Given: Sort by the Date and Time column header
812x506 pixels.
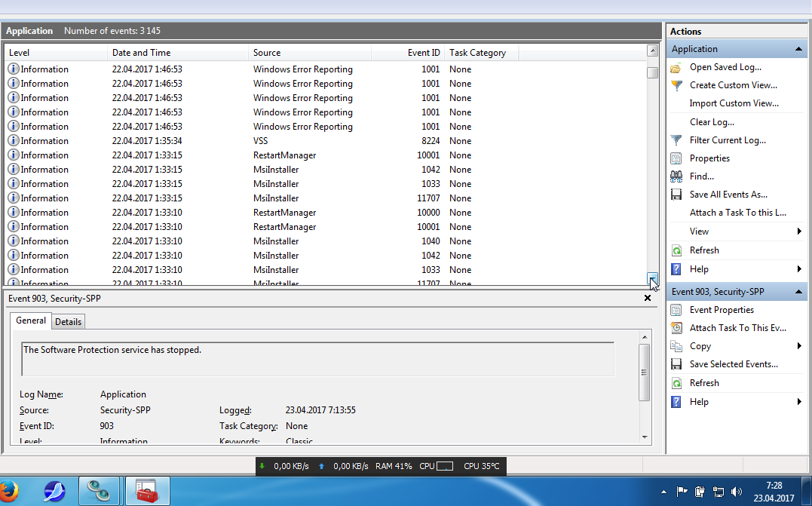Looking at the screenshot, I should [178, 53].
